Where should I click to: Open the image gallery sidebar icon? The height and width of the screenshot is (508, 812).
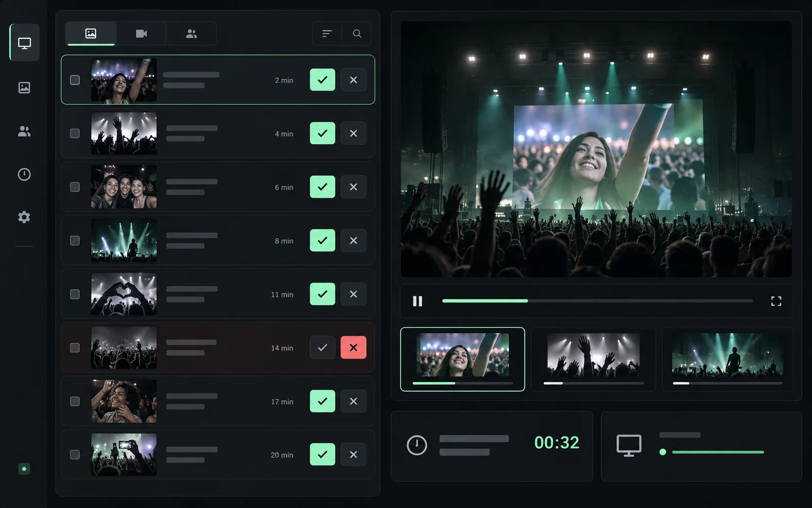click(24, 88)
